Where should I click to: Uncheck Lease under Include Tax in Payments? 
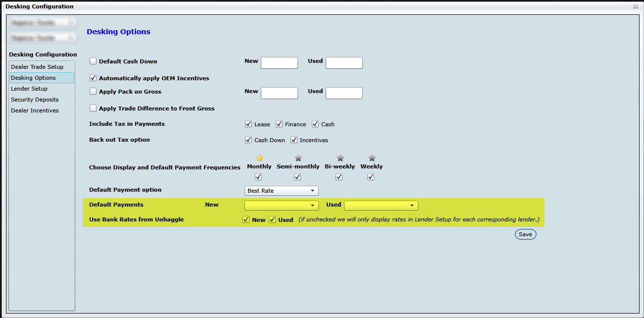[x=248, y=124]
